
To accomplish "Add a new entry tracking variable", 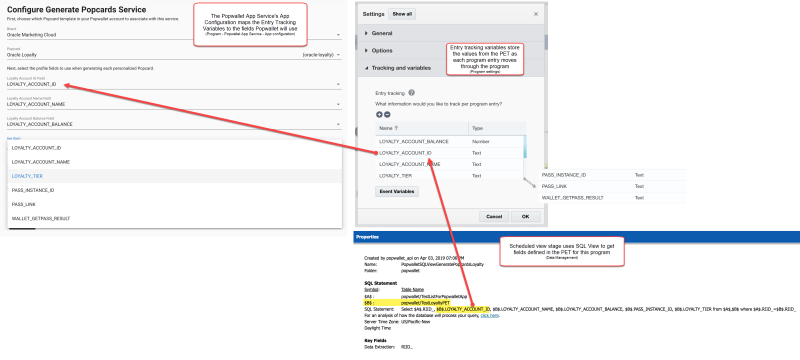I will click(379, 115).
